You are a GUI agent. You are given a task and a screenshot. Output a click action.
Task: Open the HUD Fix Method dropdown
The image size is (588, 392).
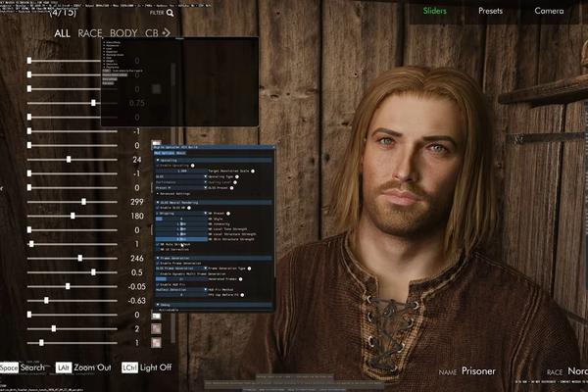(x=181, y=290)
